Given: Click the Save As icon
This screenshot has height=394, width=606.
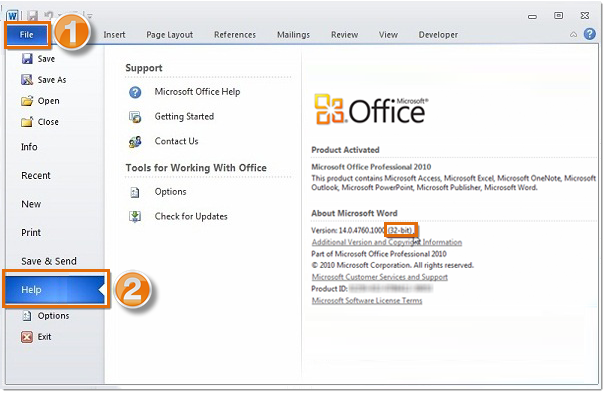Looking at the screenshot, I should pyautogui.click(x=27, y=80).
